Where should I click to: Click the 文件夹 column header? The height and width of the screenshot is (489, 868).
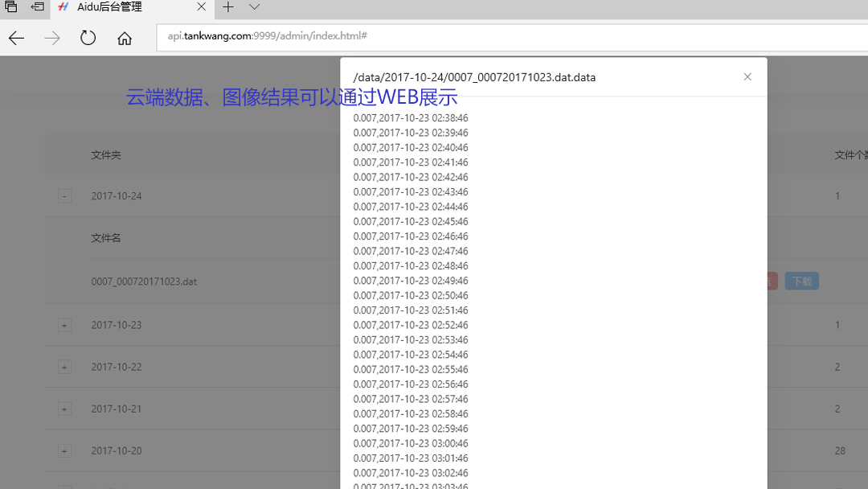[105, 154]
